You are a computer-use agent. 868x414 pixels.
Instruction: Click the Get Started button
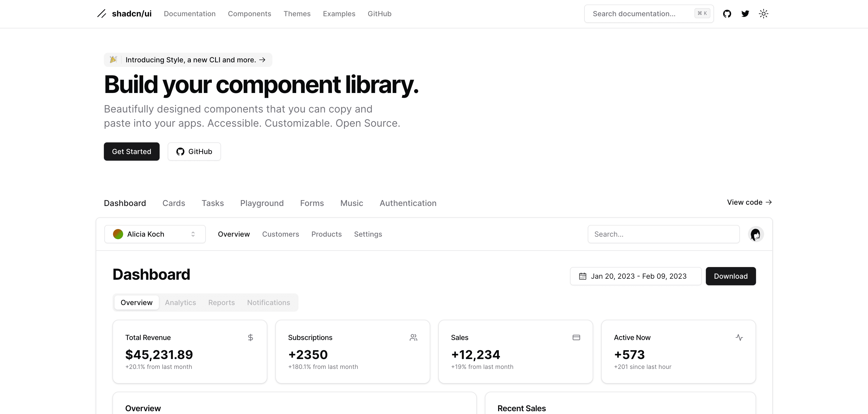click(x=132, y=152)
